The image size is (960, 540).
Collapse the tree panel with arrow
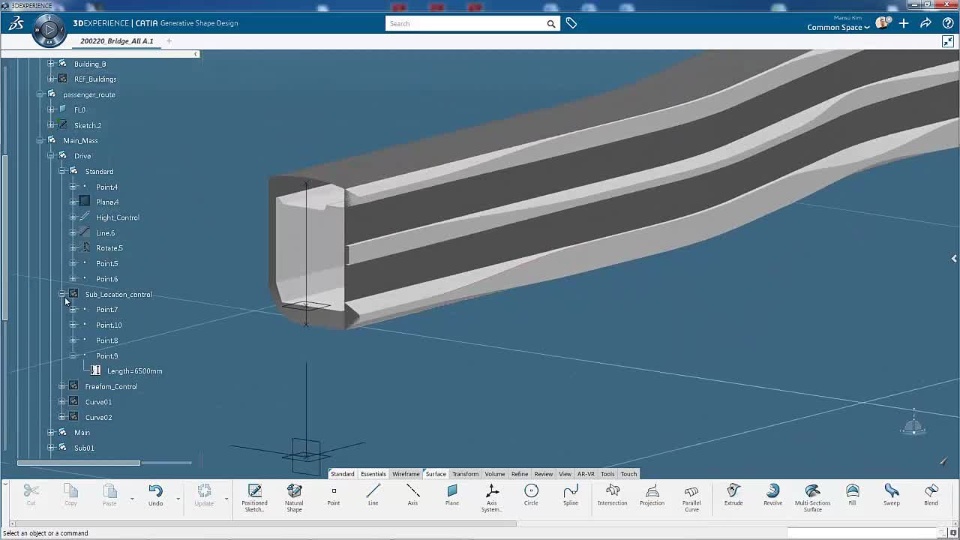coord(196,54)
